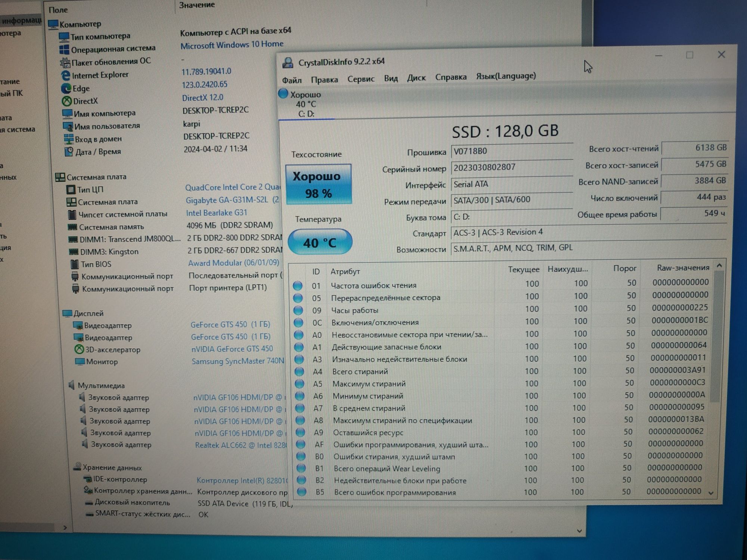Click the 3D-акселератор icon
The image size is (747, 560).
coord(79,349)
